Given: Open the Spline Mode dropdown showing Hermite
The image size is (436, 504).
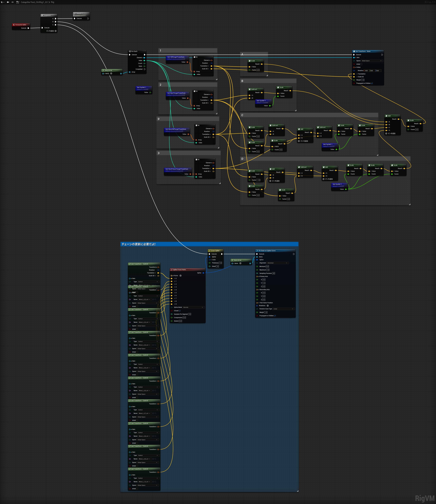Looking at the screenshot, I should pos(194,307).
